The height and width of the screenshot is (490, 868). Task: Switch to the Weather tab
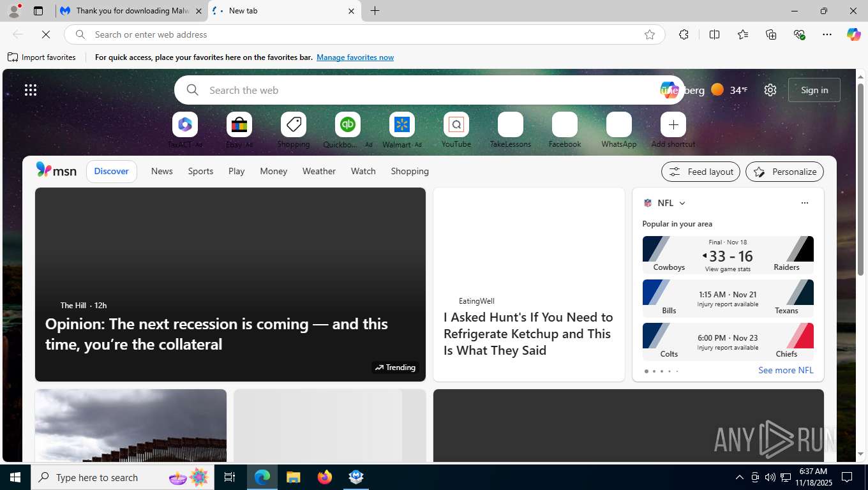pos(319,171)
